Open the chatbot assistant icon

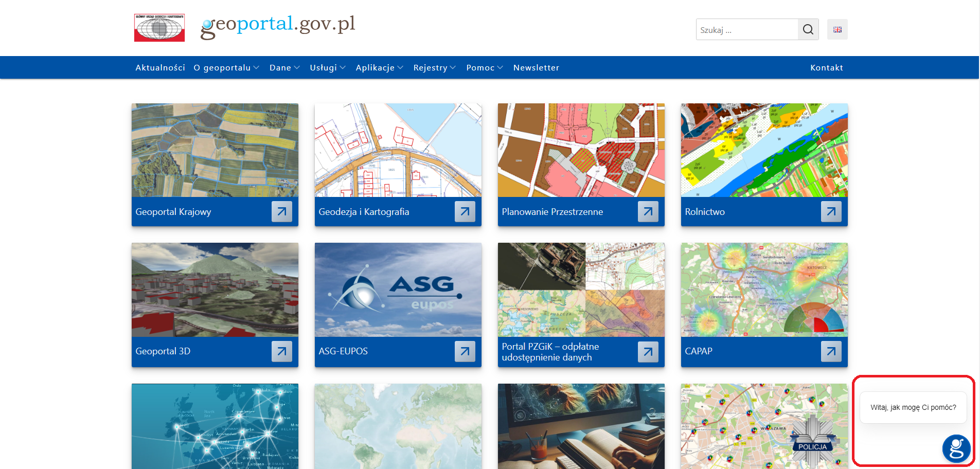pos(956,448)
